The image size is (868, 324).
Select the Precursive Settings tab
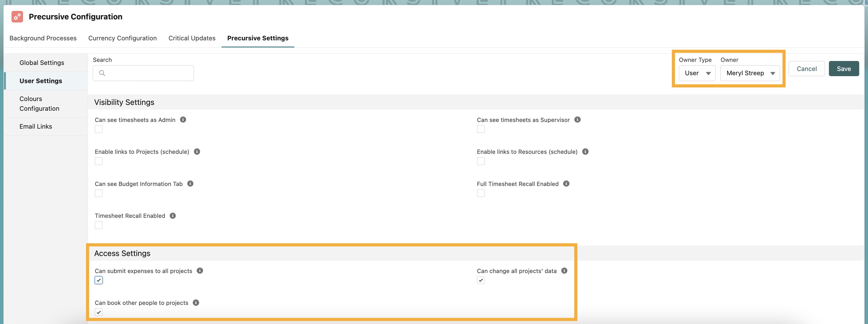(258, 38)
